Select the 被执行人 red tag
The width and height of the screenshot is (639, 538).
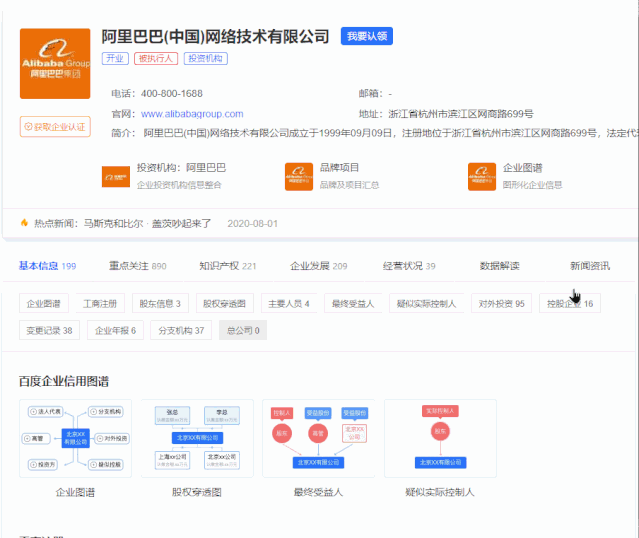pos(156,59)
